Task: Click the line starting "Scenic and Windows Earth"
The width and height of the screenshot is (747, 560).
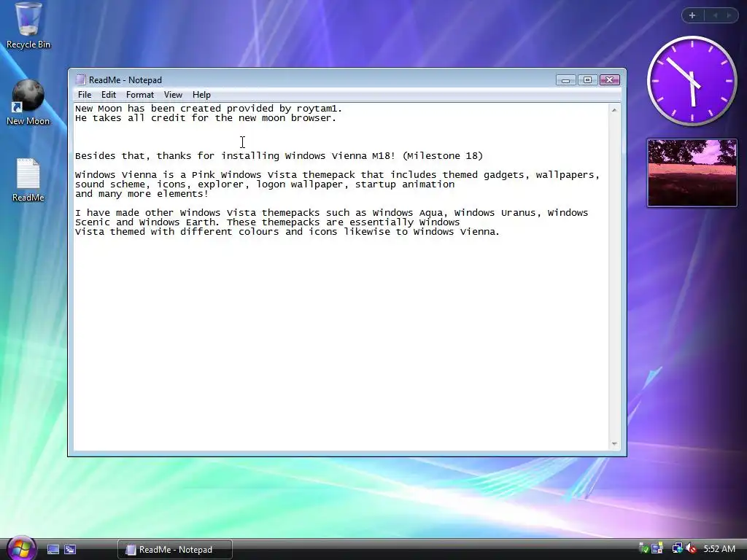Action: 267,222
